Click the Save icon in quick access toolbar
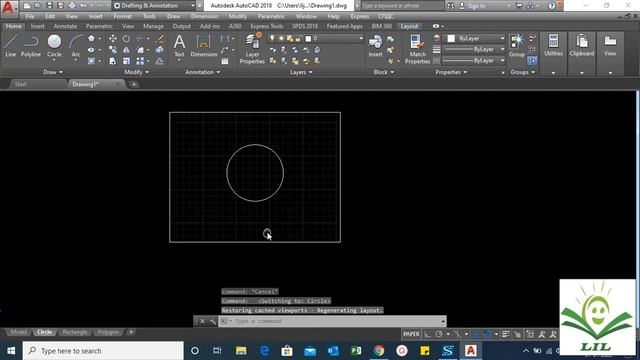This screenshot has width=640, height=360. point(49,6)
